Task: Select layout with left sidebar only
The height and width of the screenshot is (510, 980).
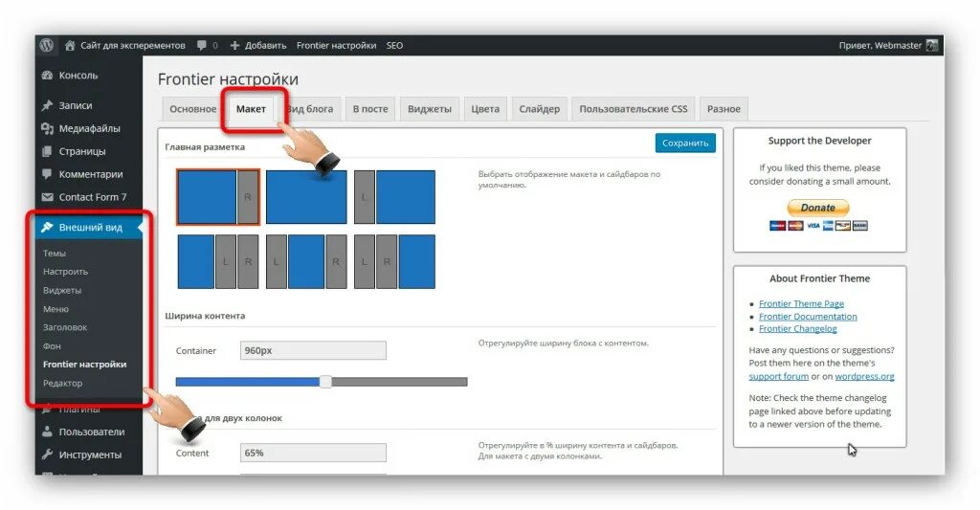Action: [394, 197]
